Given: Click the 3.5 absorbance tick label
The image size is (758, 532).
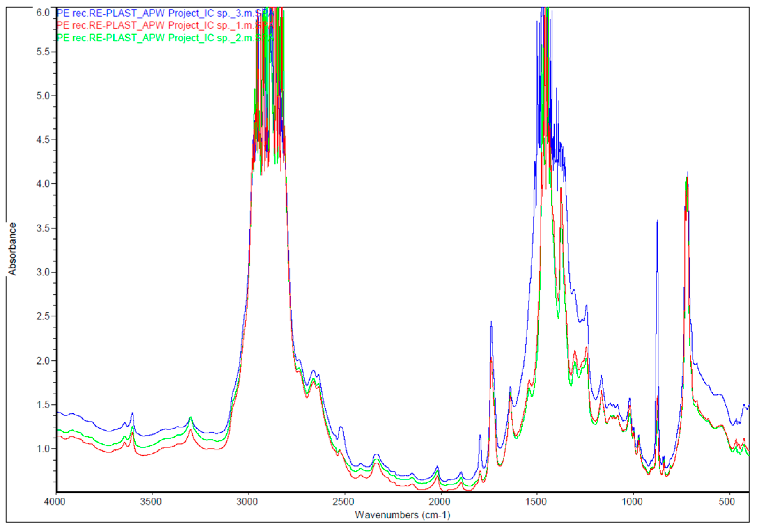Looking at the screenshot, I should coord(43,228).
